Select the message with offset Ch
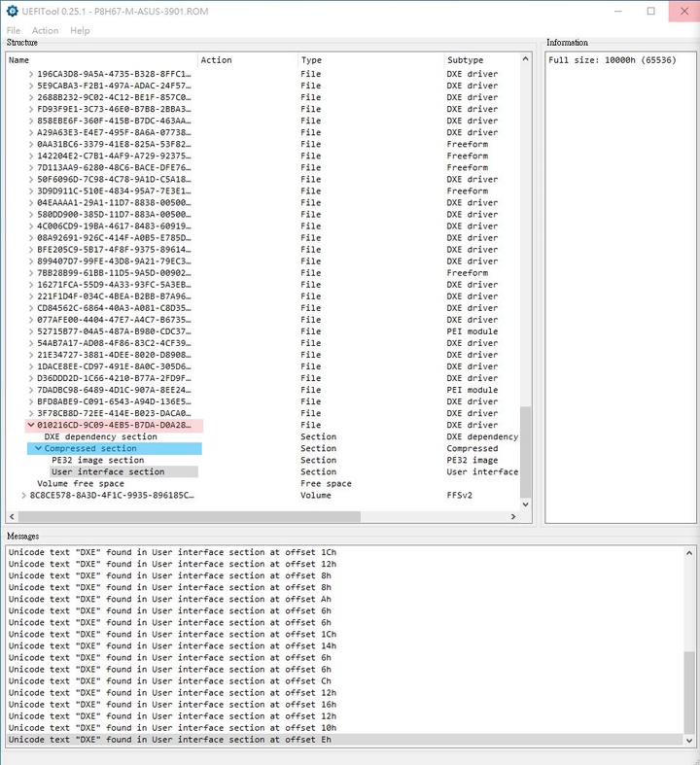Image resolution: width=700 pixels, height=765 pixels. [345, 681]
